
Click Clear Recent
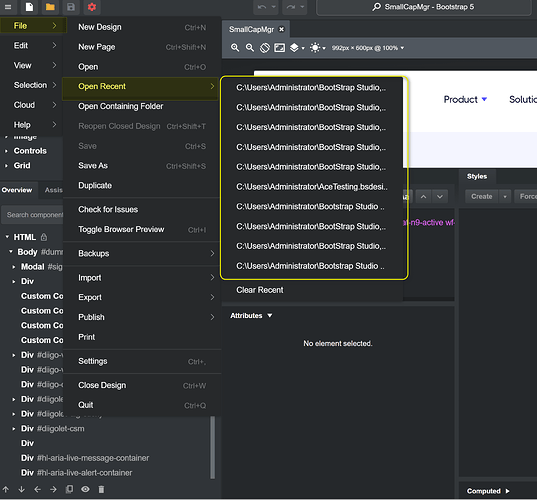(312, 290)
